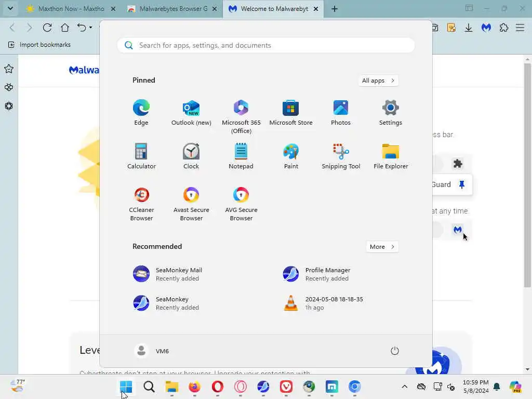Screen dimensions: 532x399
Task: Open taskbar Search
Action: (x=149, y=387)
